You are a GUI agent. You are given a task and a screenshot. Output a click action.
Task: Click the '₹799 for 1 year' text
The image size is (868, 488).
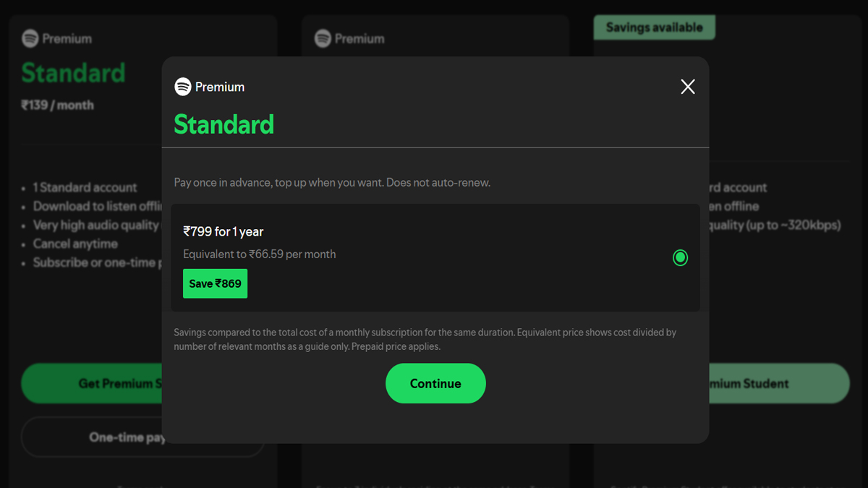click(224, 231)
